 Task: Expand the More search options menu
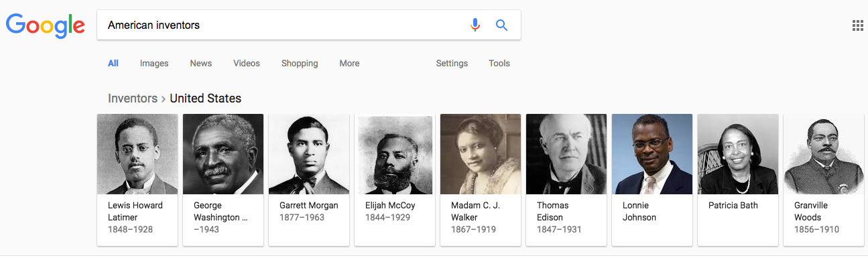click(x=349, y=64)
